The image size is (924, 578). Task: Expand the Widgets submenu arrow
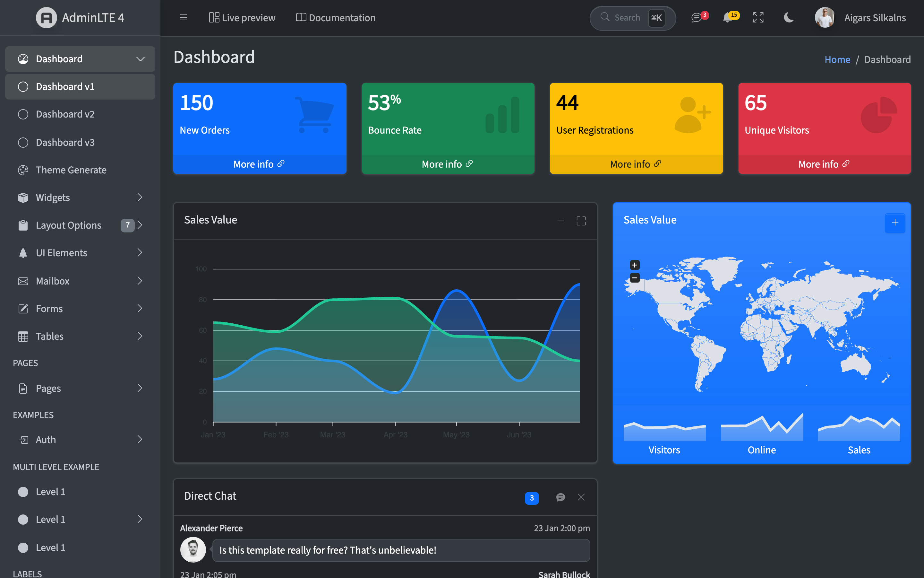click(x=140, y=197)
